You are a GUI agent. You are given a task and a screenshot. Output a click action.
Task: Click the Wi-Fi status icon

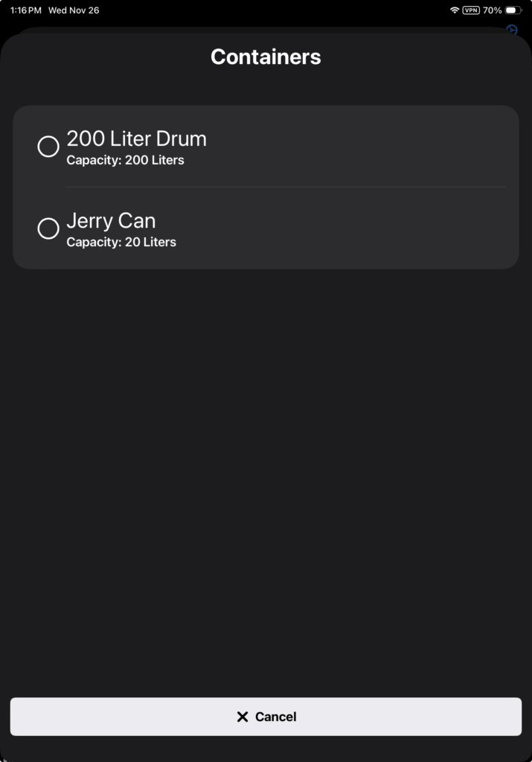click(x=454, y=10)
